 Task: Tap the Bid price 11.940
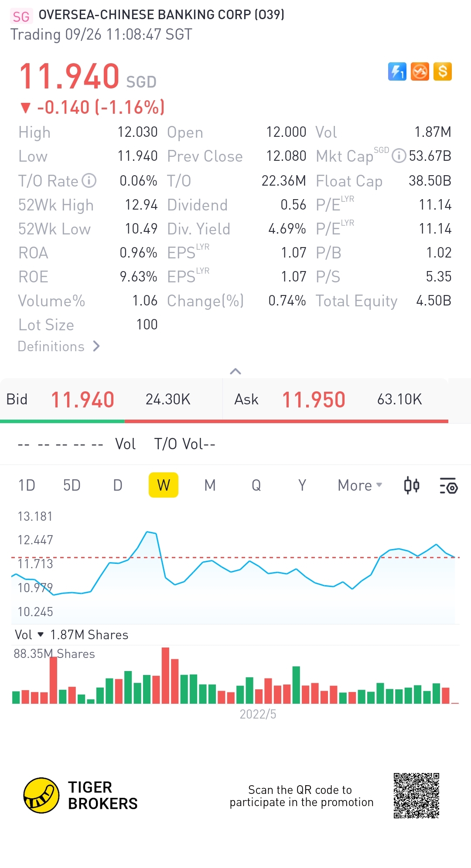pyautogui.click(x=82, y=400)
